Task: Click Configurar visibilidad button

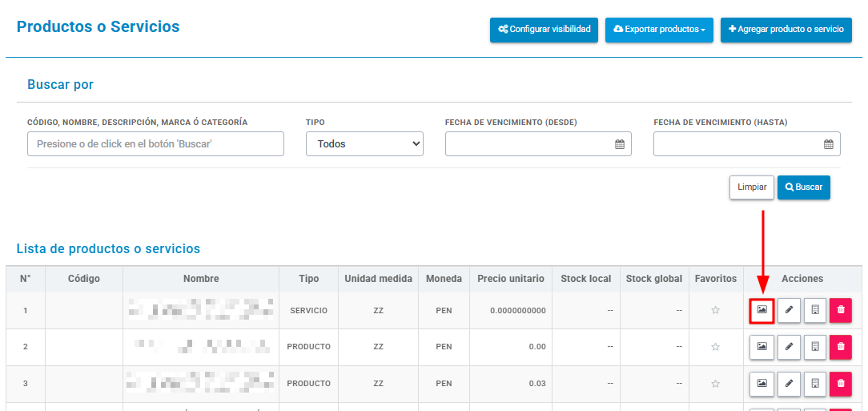Action: click(545, 30)
